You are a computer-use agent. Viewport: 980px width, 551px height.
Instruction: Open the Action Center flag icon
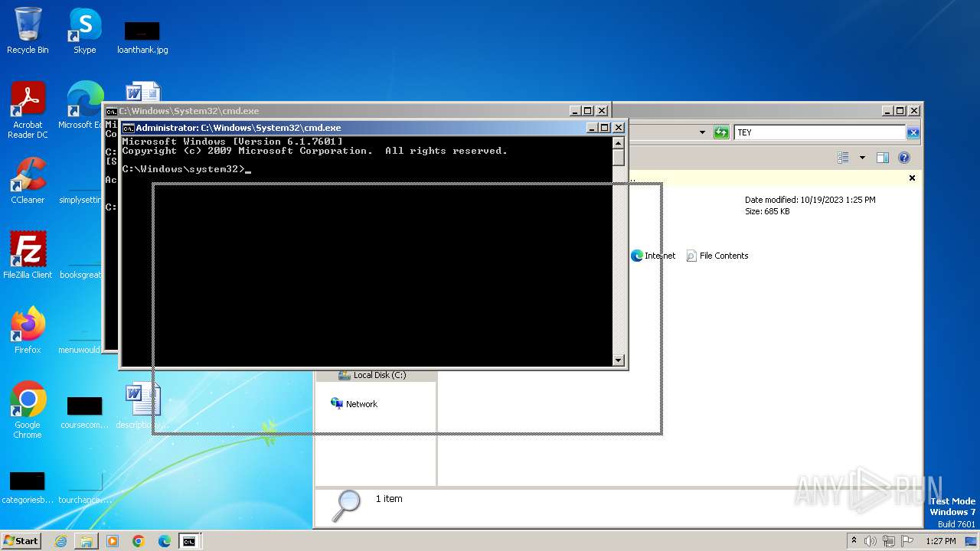tap(907, 541)
